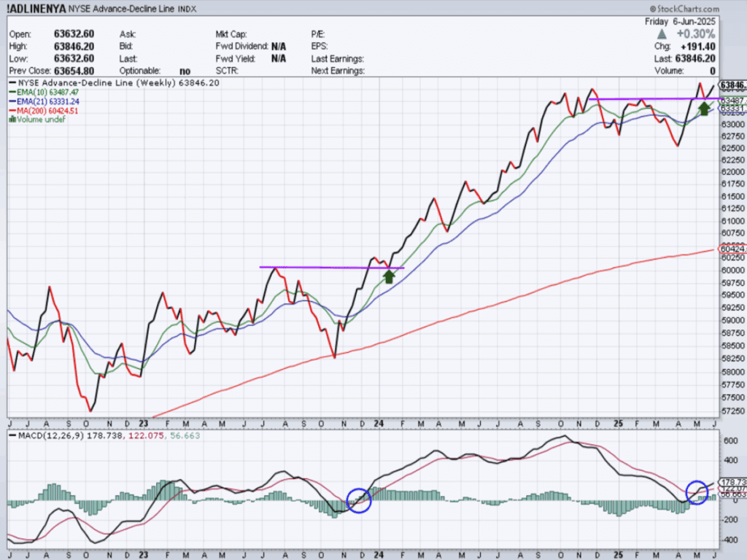The height and width of the screenshot is (560, 747).
Task: Click the green up arrow near the May 2025 breakout
Action: 704,109
